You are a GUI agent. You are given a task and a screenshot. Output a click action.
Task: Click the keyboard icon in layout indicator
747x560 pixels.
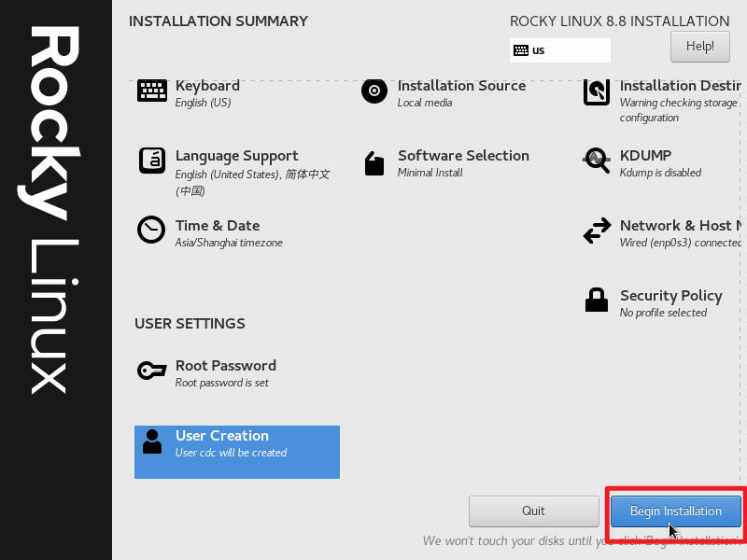tap(521, 50)
